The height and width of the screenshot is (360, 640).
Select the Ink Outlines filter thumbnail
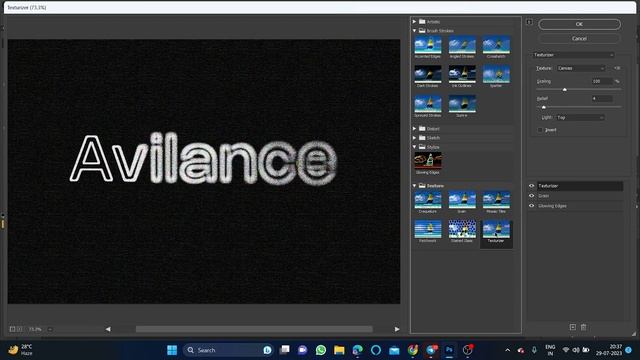(x=462, y=74)
